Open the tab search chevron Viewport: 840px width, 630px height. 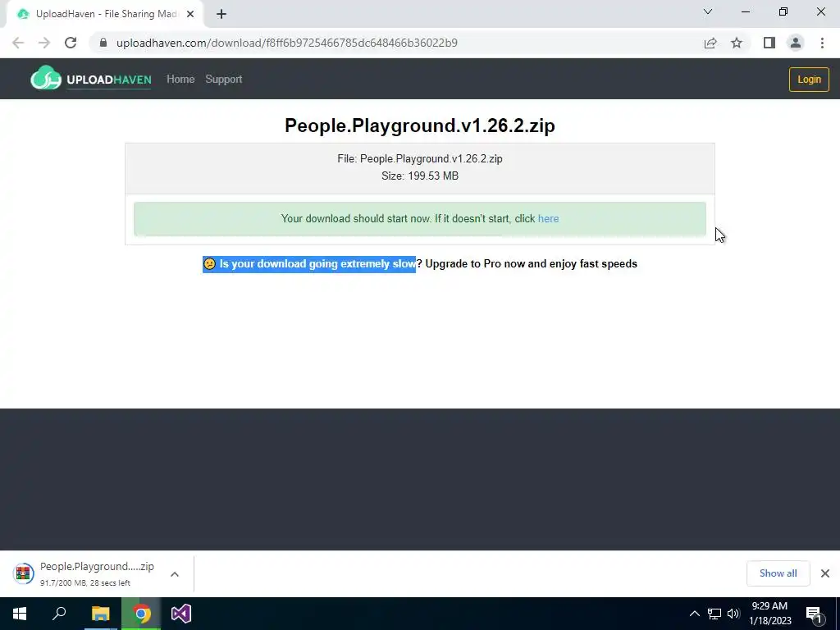click(x=708, y=11)
